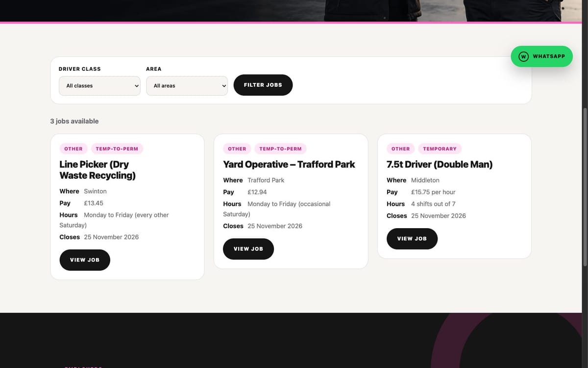The height and width of the screenshot is (368, 588).
Task: Open the Area dropdown
Action: (x=187, y=85)
